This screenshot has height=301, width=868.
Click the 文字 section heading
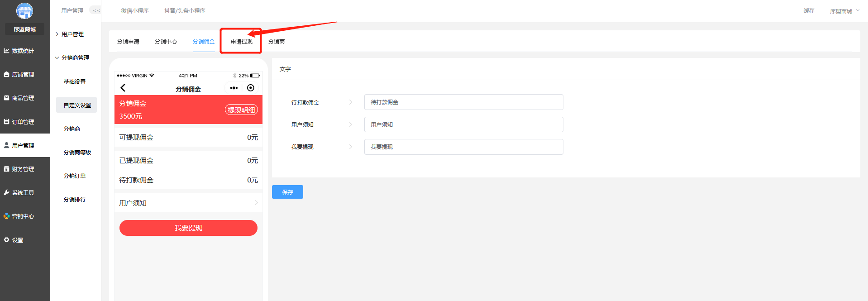(x=285, y=69)
